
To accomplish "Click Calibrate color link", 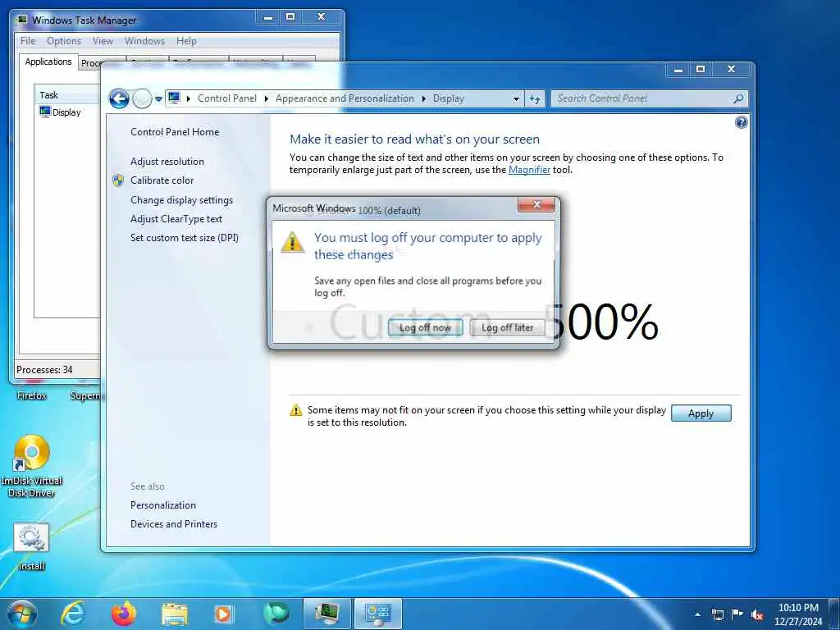I will (162, 180).
